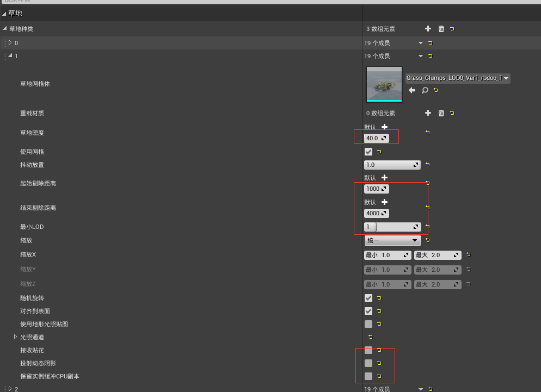Screen dimensions: 541x392
Task: Open 缩放 统一 mode dropdown
Action: tap(392, 240)
